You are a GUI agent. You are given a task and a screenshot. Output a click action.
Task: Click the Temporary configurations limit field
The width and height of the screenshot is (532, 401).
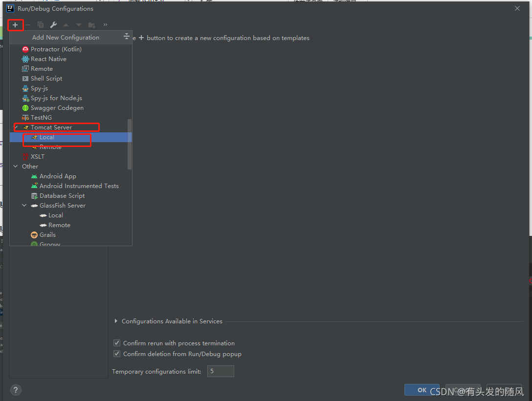point(221,371)
